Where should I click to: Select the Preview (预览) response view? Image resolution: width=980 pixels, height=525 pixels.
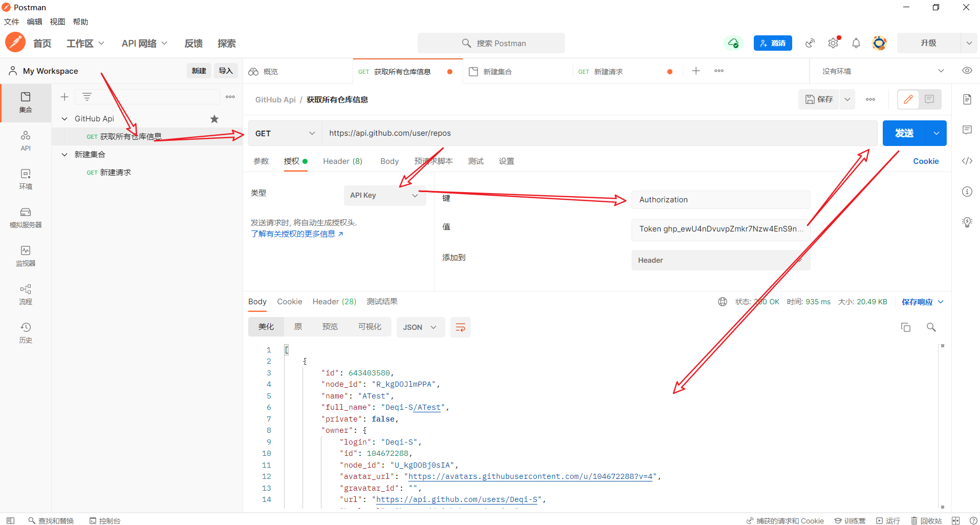point(330,327)
